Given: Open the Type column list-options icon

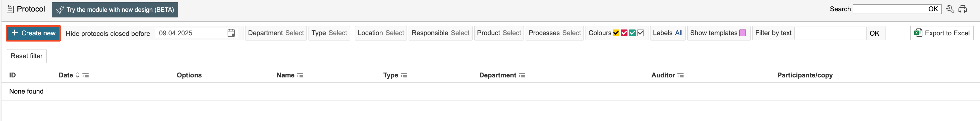Looking at the screenshot, I should pyautogui.click(x=404, y=75).
